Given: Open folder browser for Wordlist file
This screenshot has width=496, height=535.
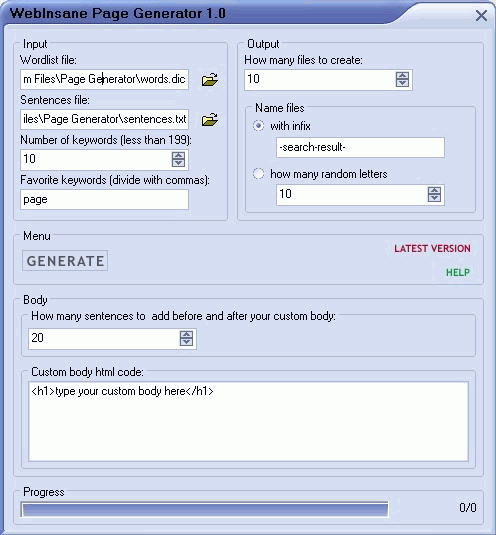Looking at the screenshot, I should coord(209,79).
